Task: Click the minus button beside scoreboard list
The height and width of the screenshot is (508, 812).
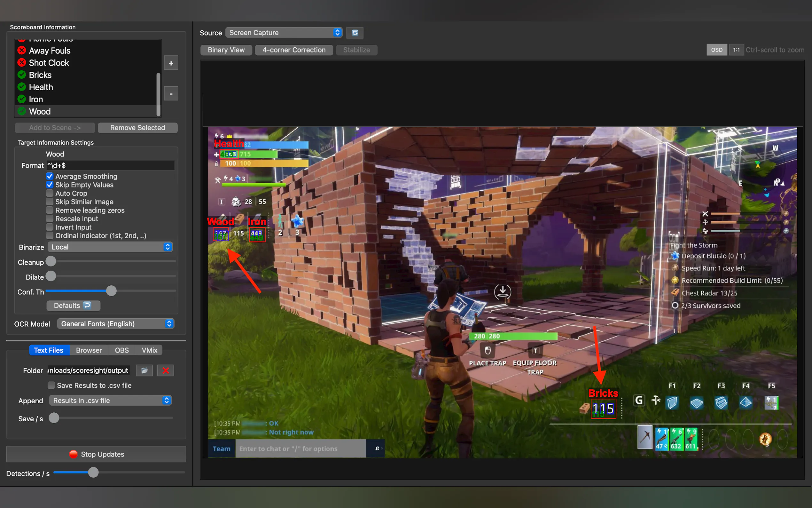Action: pyautogui.click(x=171, y=93)
